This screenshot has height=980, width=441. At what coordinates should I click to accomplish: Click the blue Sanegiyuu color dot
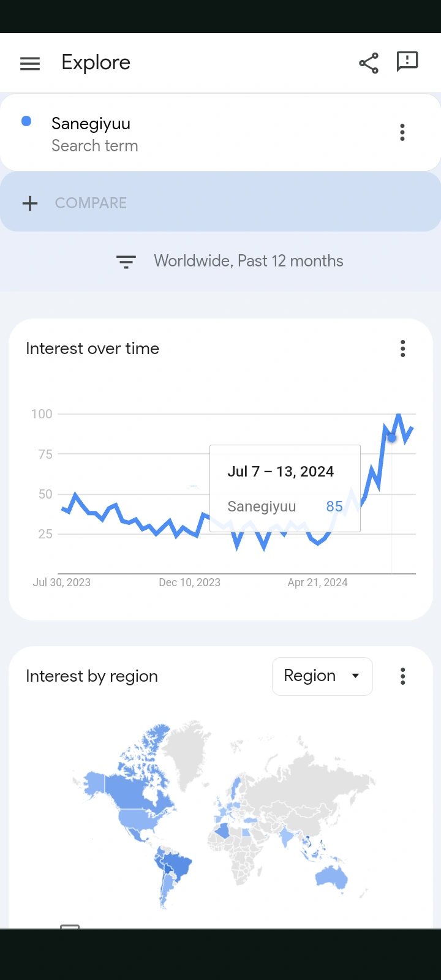point(26,121)
